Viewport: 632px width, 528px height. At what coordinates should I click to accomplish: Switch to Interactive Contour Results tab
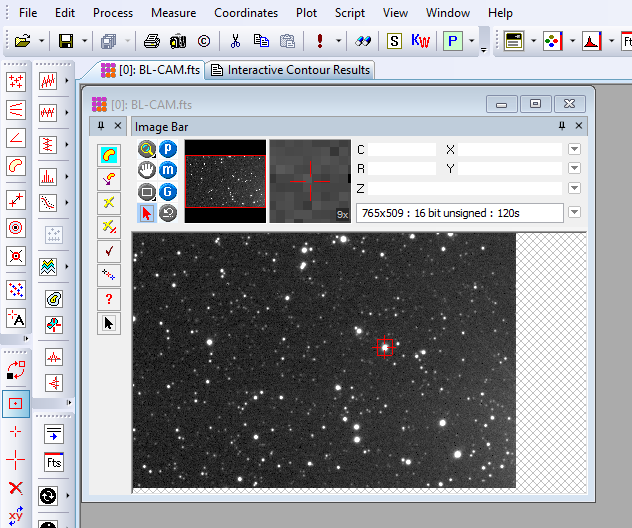[290, 70]
